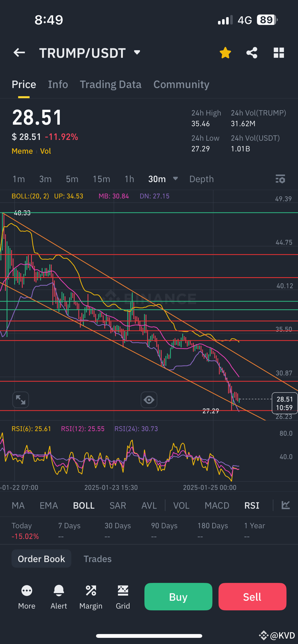
Task: Select the 1h timeframe
Action: pyautogui.click(x=129, y=179)
